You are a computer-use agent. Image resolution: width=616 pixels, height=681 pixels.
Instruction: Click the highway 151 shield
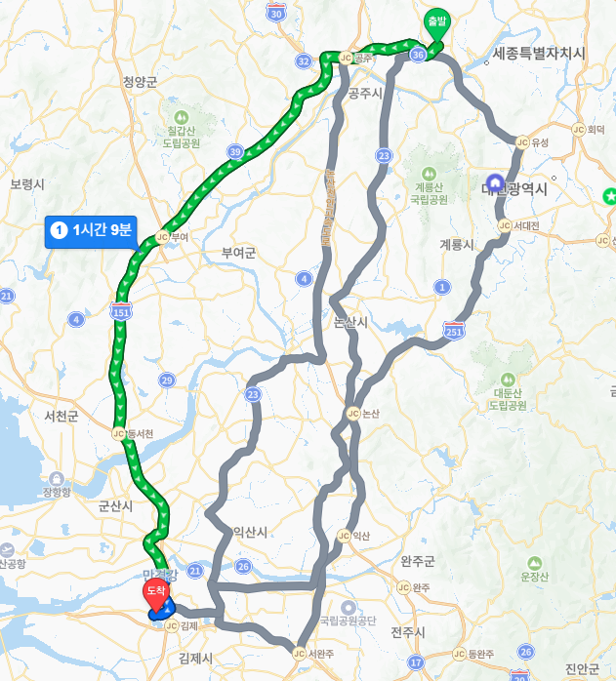121,310
